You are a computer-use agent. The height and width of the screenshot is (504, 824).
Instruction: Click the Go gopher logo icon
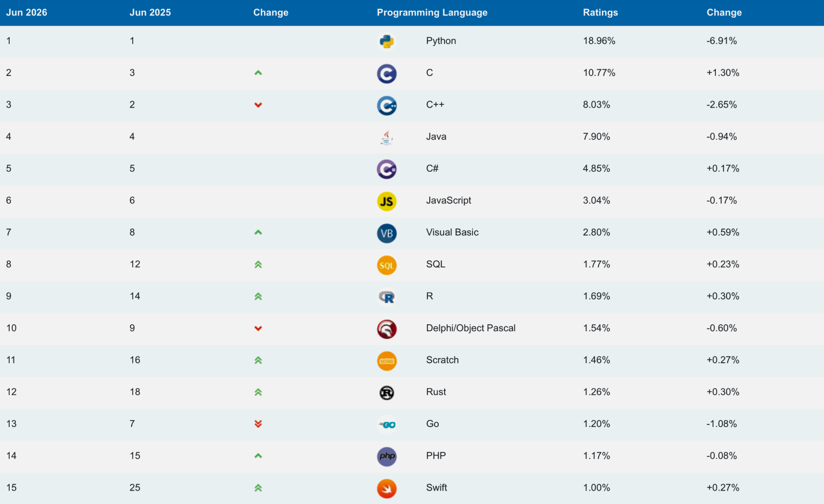coord(386,425)
